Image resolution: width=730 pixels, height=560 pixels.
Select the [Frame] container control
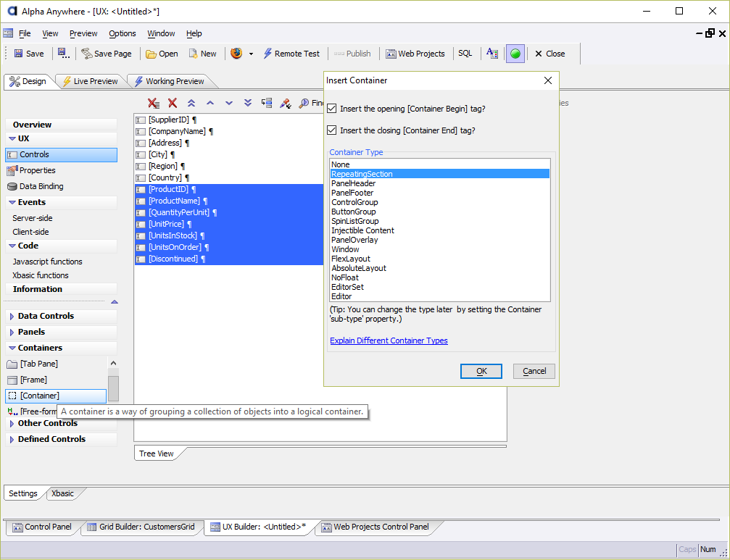33,380
